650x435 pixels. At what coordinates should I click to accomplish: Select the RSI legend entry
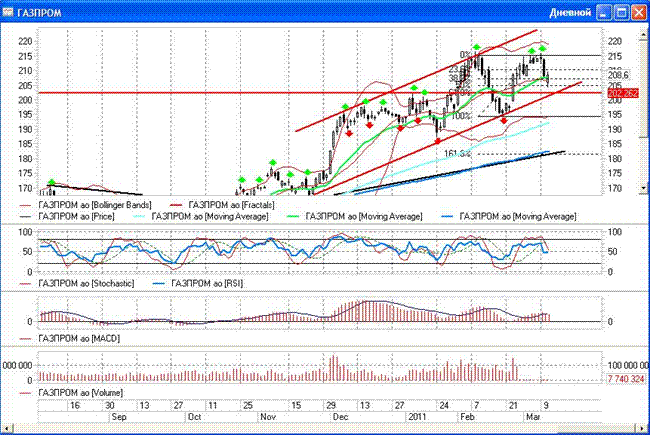click(x=198, y=284)
